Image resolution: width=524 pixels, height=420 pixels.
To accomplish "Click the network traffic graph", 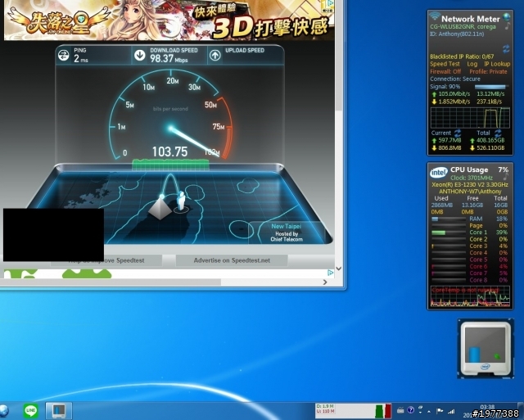I will 470,117.
